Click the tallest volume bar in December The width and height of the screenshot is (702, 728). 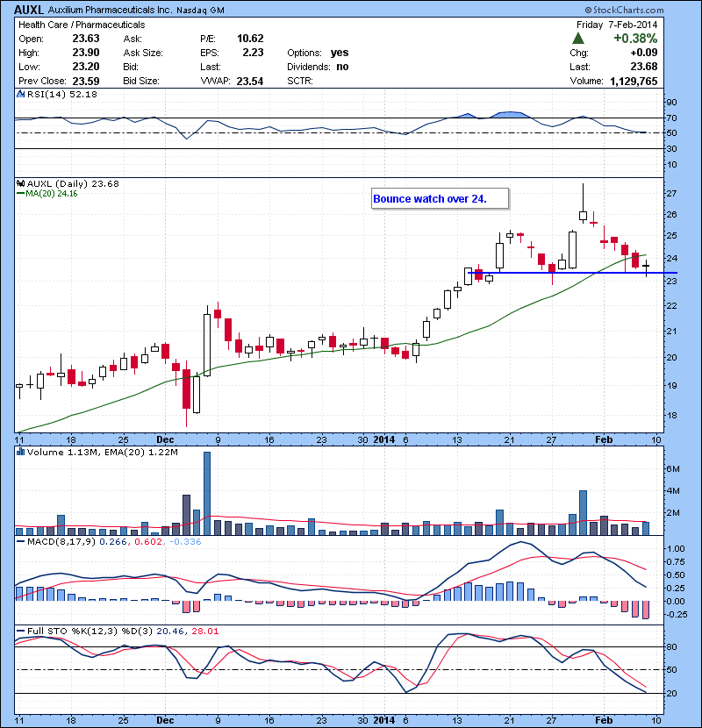coord(207,494)
